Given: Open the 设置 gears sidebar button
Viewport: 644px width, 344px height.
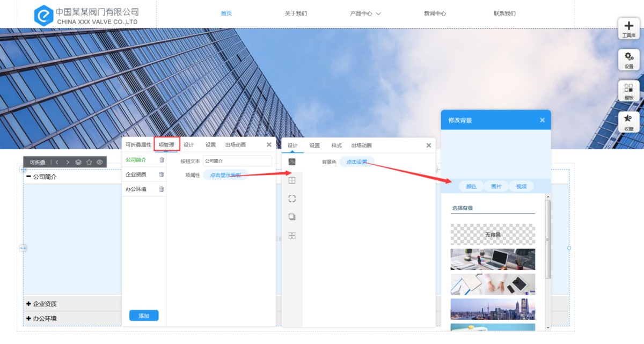Looking at the screenshot, I should pyautogui.click(x=628, y=60).
